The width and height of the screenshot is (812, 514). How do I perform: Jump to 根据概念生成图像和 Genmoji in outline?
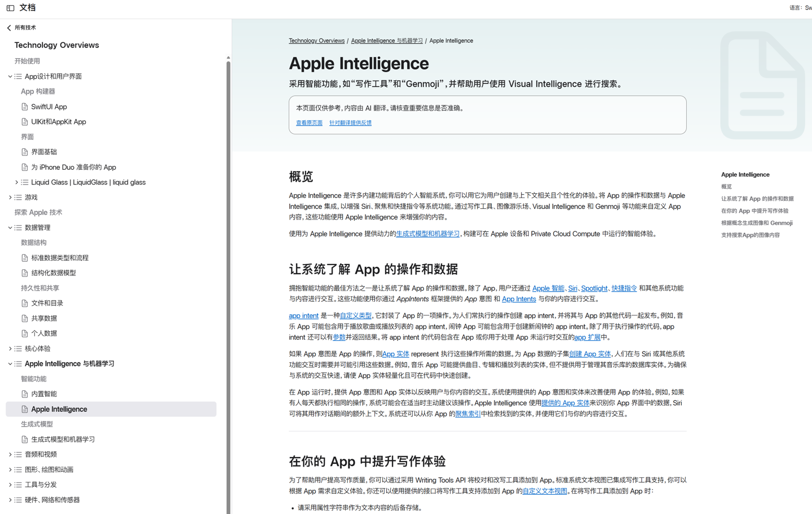tap(757, 223)
